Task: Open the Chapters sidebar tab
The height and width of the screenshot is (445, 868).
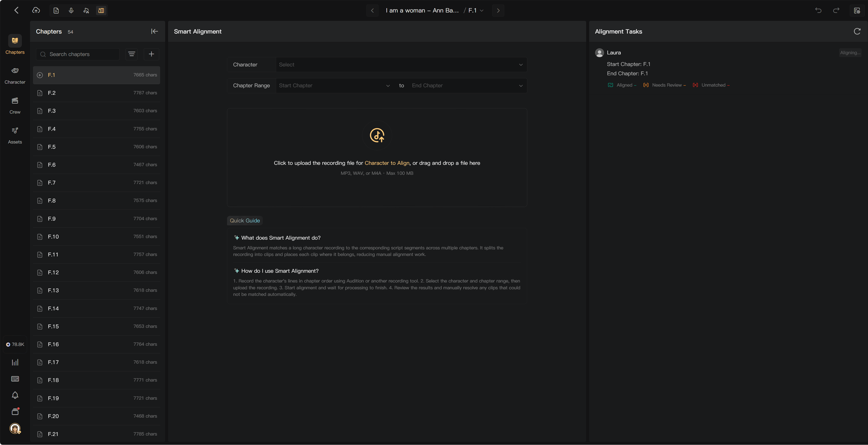Action: pyautogui.click(x=15, y=44)
